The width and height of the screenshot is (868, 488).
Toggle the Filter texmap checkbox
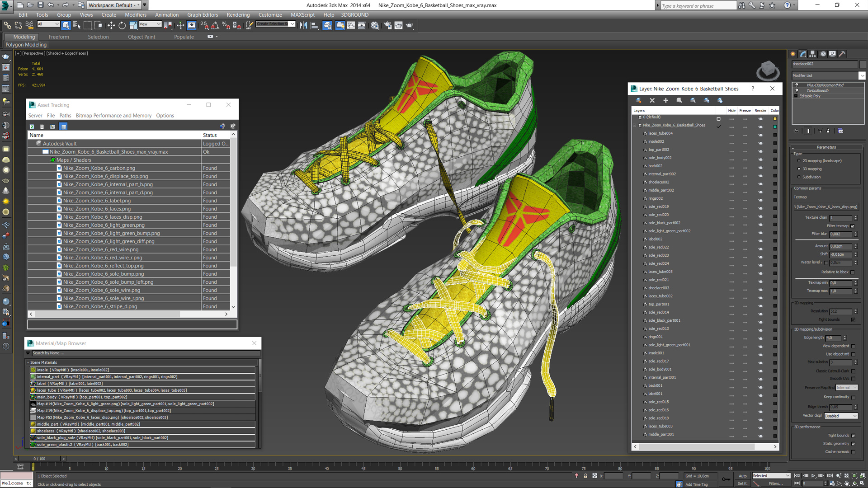tap(853, 226)
